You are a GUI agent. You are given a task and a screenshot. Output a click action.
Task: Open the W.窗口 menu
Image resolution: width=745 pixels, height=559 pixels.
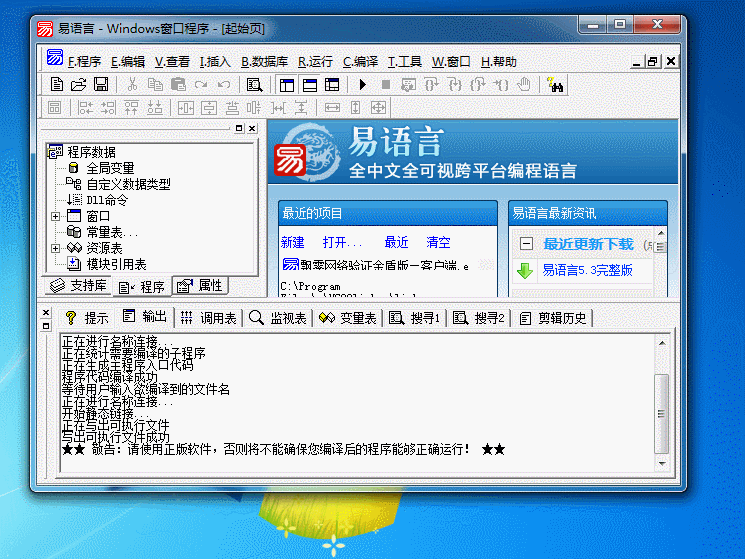click(451, 62)
